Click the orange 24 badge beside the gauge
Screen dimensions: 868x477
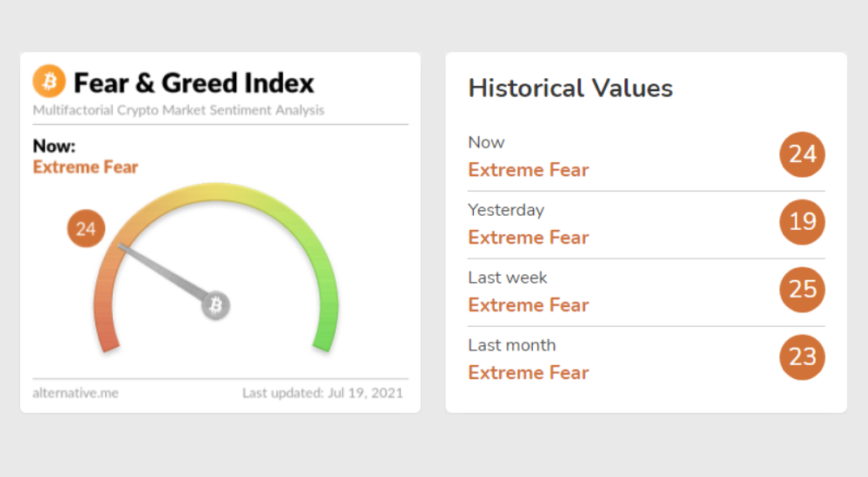click(86, 229)
